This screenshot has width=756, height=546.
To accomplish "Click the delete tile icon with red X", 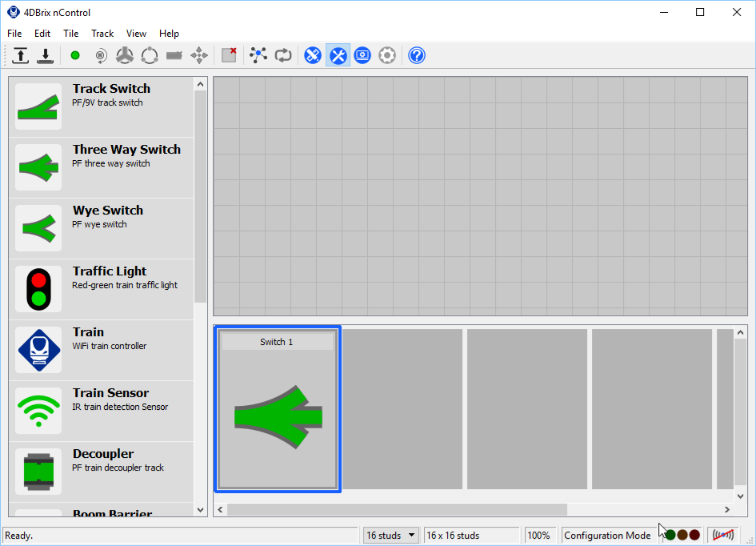I will tap(229, 55).
